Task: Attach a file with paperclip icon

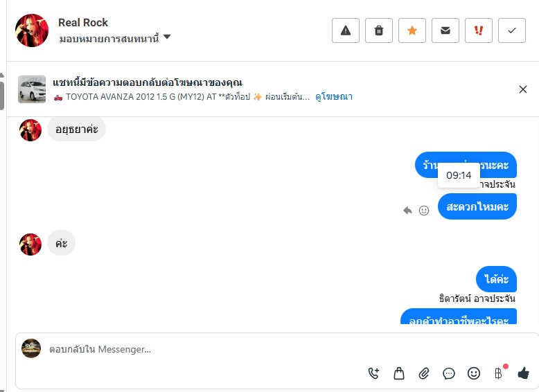Action: [424, 373]
